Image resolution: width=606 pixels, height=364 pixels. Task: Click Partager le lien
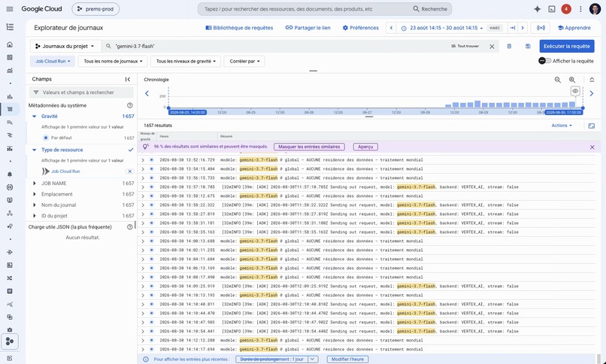[308, 28]
